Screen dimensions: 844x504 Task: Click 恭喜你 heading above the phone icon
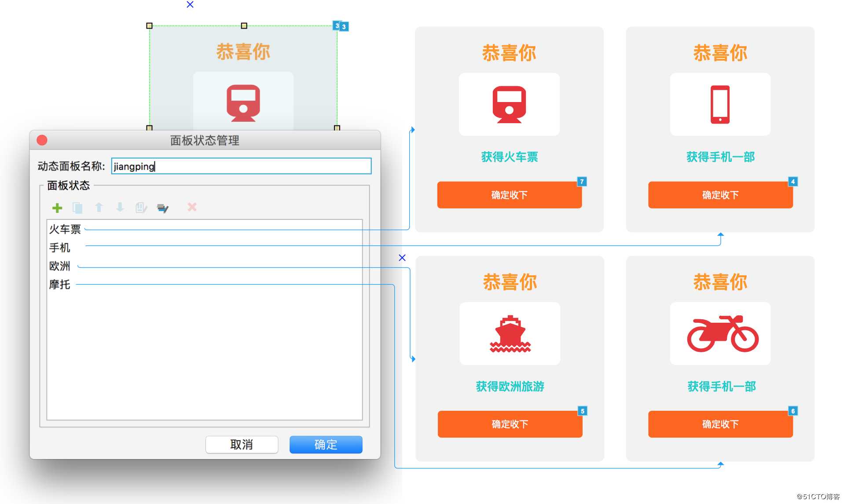tap(720, 52)
